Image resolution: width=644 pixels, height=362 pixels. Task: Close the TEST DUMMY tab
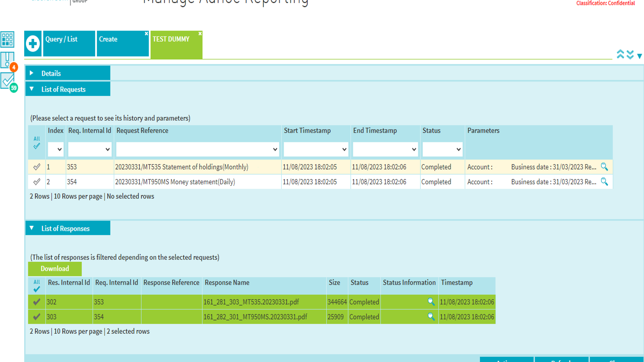point(200,34)
